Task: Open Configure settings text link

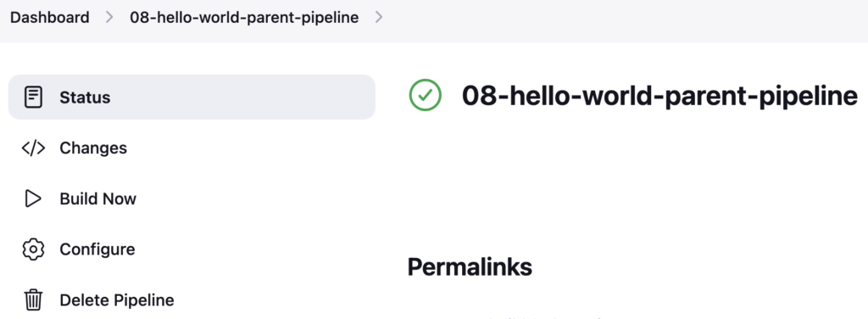Action: 97,249
